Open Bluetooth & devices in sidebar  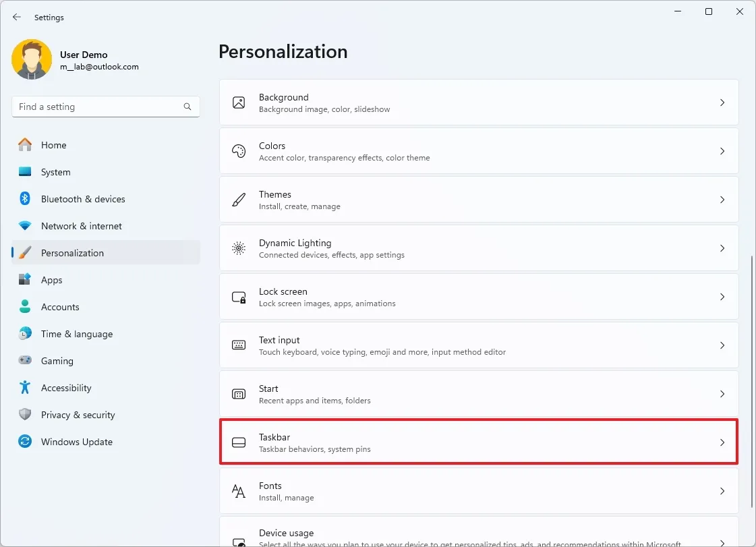pyautogui.click(x=83, y=199)
